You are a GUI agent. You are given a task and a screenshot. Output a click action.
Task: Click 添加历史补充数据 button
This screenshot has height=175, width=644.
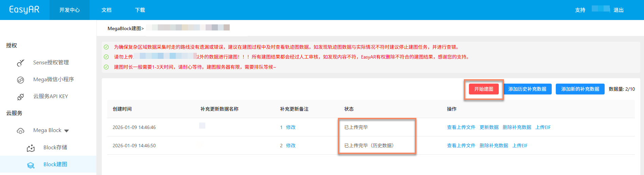(527, 89)
